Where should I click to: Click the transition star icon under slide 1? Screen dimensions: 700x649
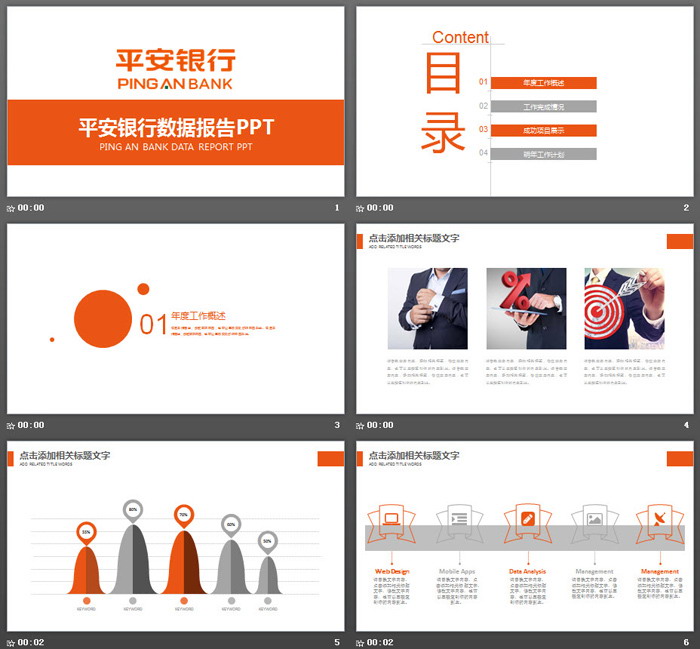tap(12, 208)
